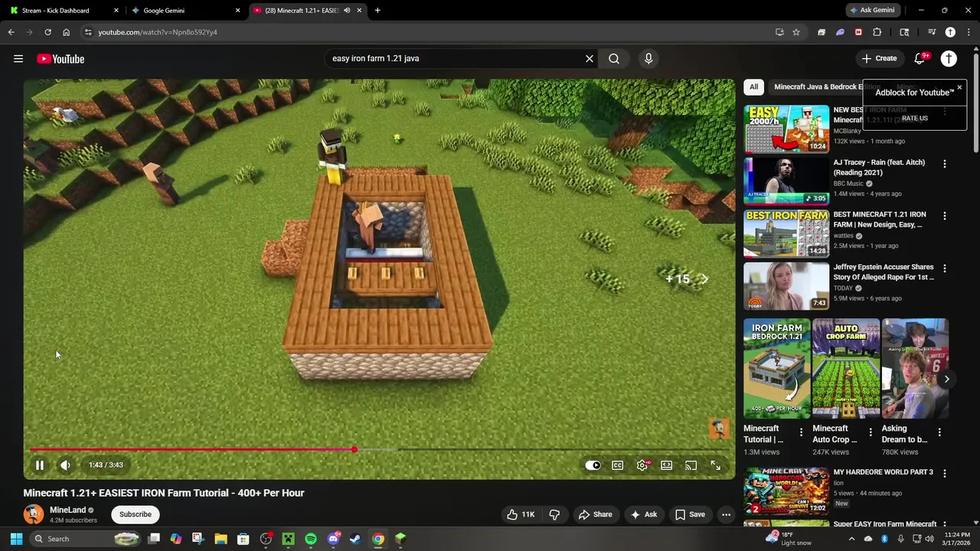The height and width of the screenshot is (551, 980).
Task: Go back in browser history
Action: click(x=11, y=32)
